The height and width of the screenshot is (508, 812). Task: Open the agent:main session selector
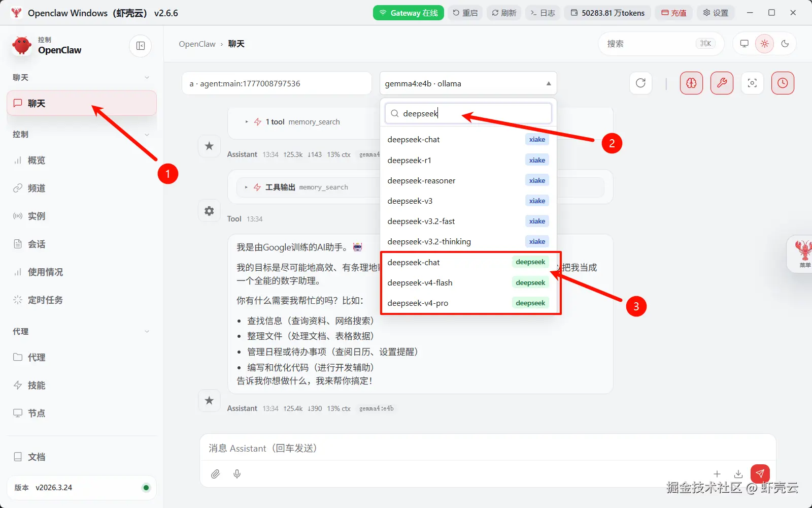277,83
